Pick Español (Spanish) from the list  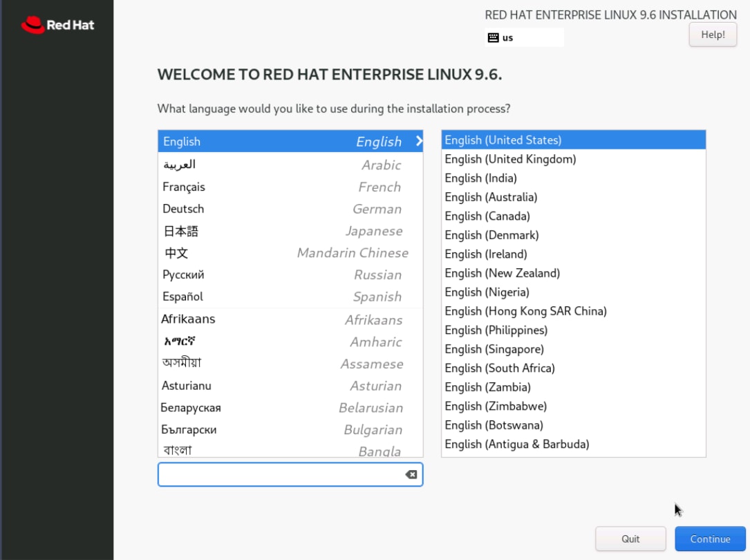coord(290,297)
